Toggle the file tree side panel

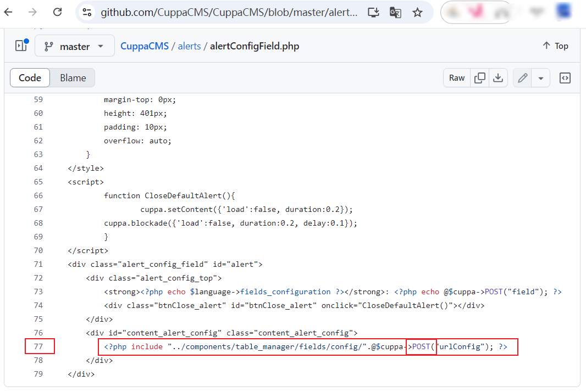(21, 46)
